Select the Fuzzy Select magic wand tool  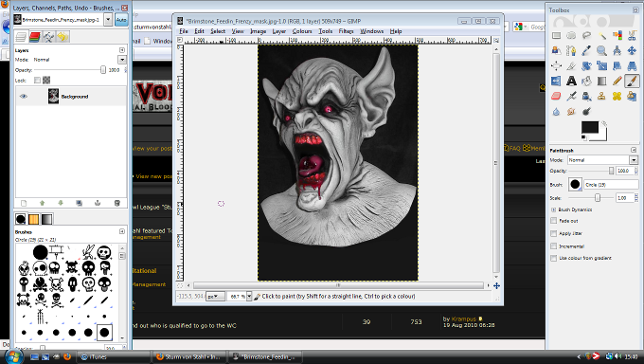[x=601, y=36]
